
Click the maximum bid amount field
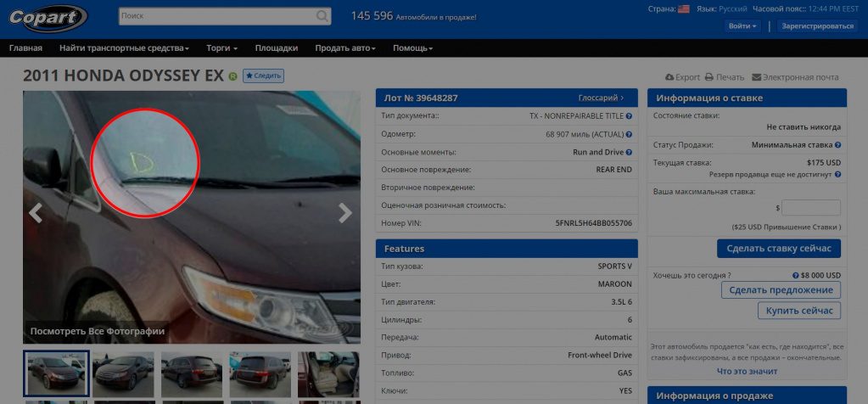pyautogui.click(x=811, y=208)
